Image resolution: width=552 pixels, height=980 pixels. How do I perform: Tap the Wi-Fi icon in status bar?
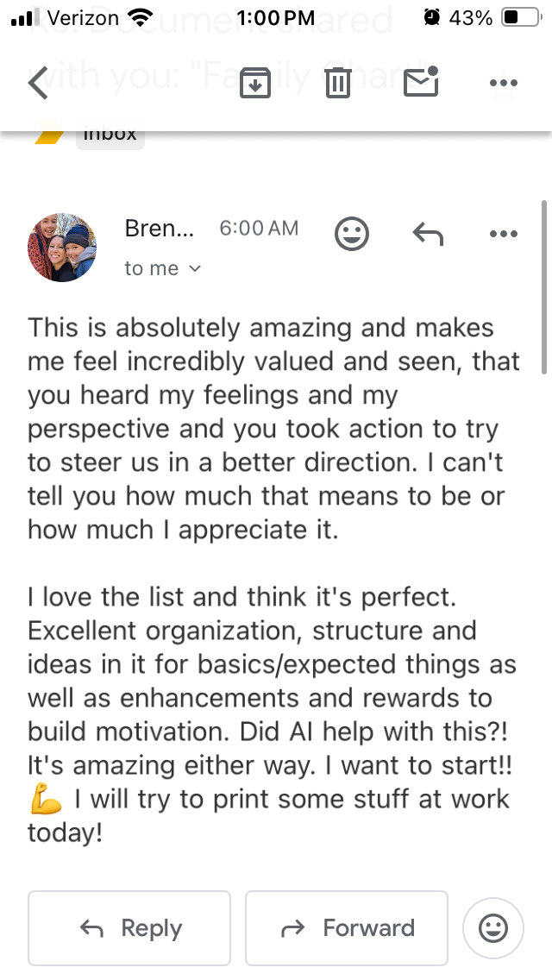(139, 17)
